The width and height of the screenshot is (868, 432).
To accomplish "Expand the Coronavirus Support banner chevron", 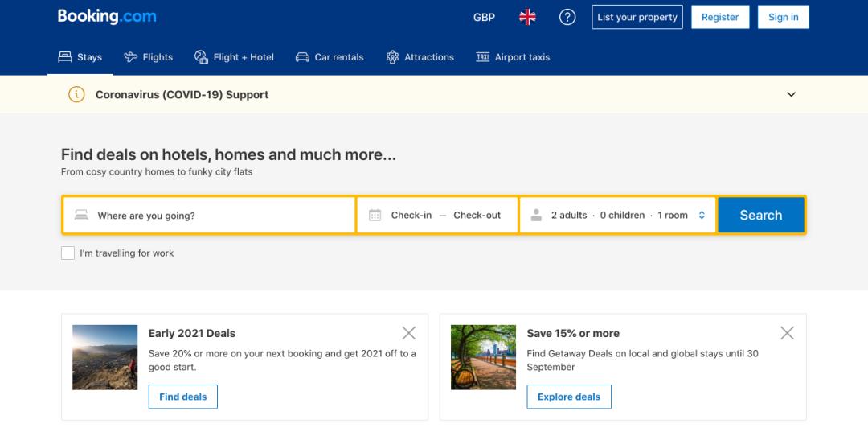I will (x=791, y=94).
